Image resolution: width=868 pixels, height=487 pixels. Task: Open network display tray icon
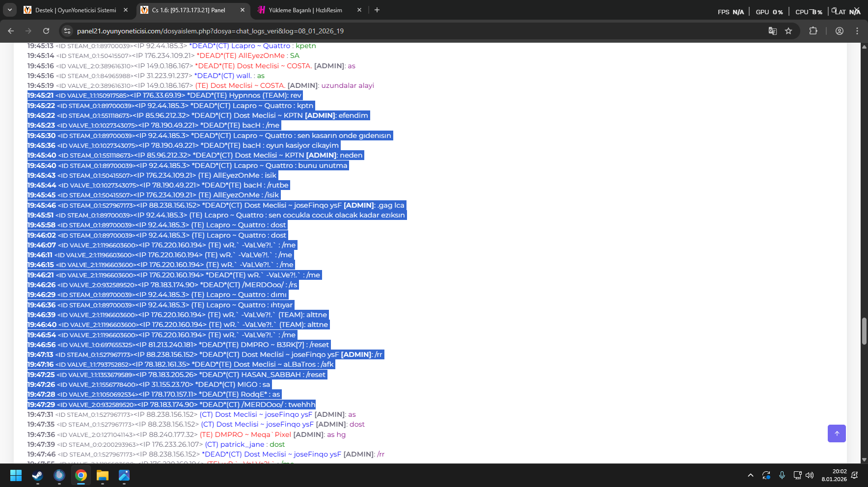point(798,475)
